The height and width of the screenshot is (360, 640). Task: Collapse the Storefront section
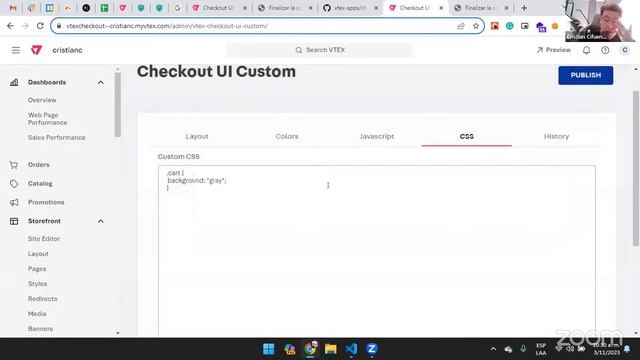(x=100, y=221)
